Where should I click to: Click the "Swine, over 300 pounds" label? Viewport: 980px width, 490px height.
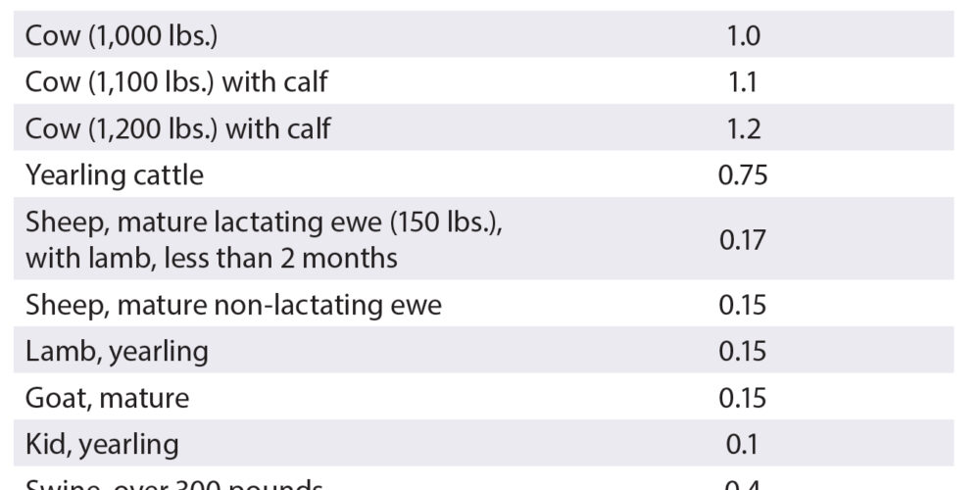tap(174, 485)
